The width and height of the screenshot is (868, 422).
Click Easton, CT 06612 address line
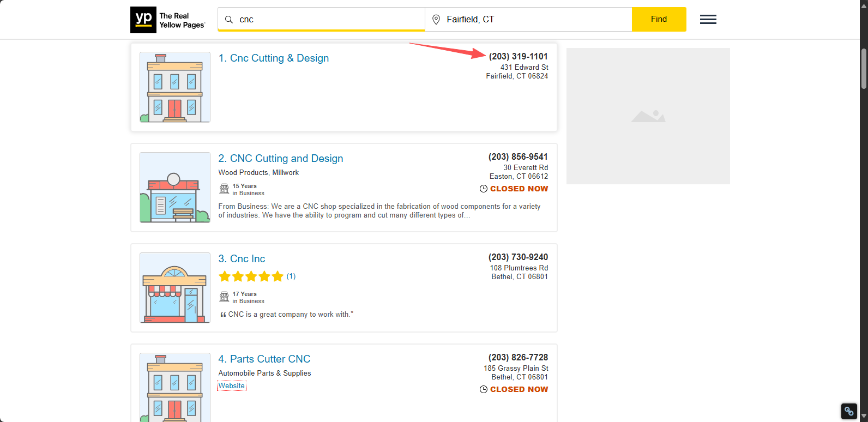tap(519, 177)
